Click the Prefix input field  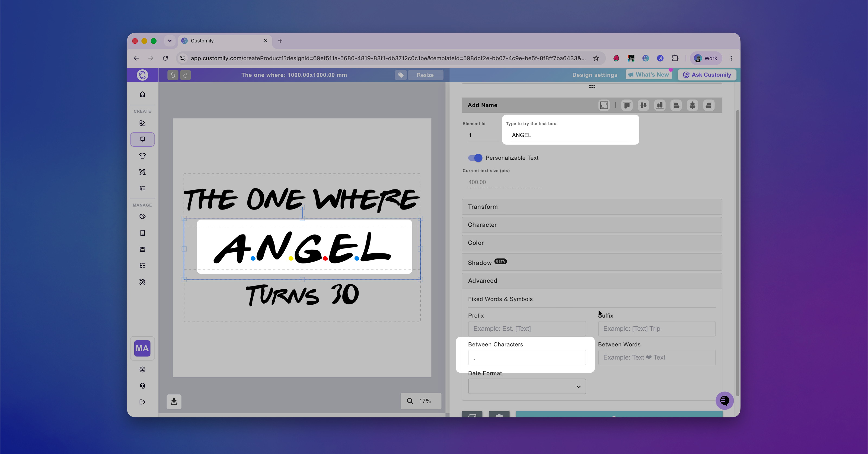coord(527,329)
